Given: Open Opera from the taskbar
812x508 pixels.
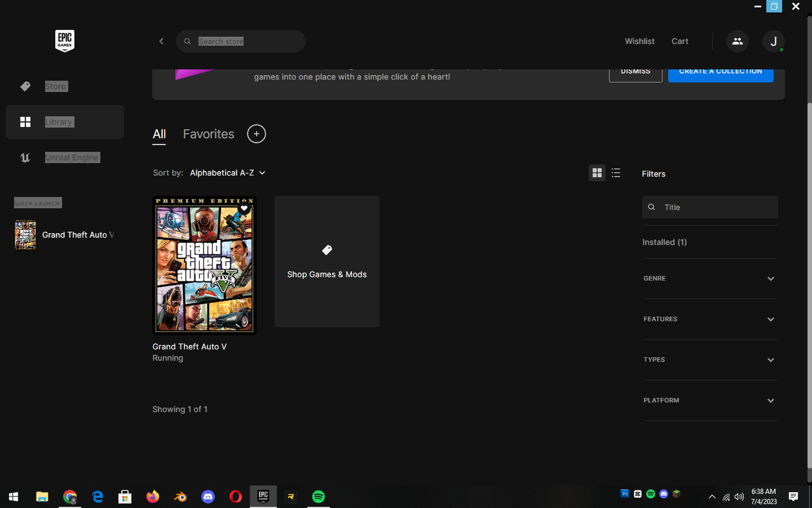Looking at the screenshot, I should pos(235,497).
